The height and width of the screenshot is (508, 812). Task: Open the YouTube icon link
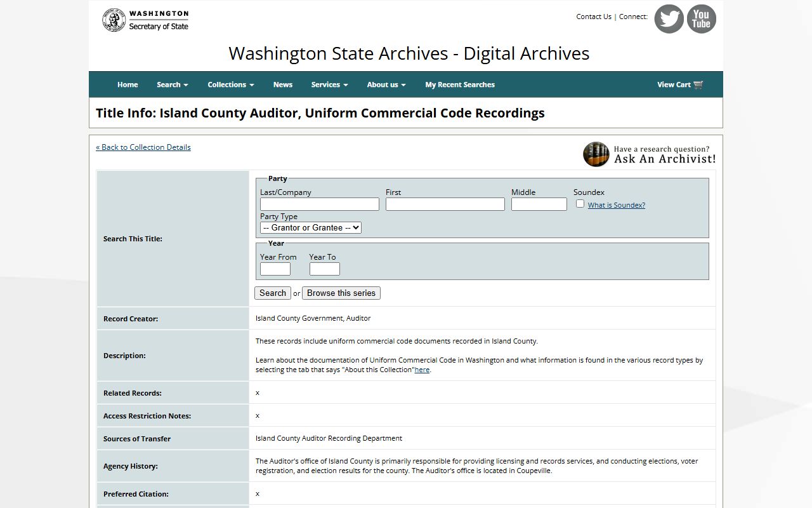pyautogui.click(x=701, y=19)
